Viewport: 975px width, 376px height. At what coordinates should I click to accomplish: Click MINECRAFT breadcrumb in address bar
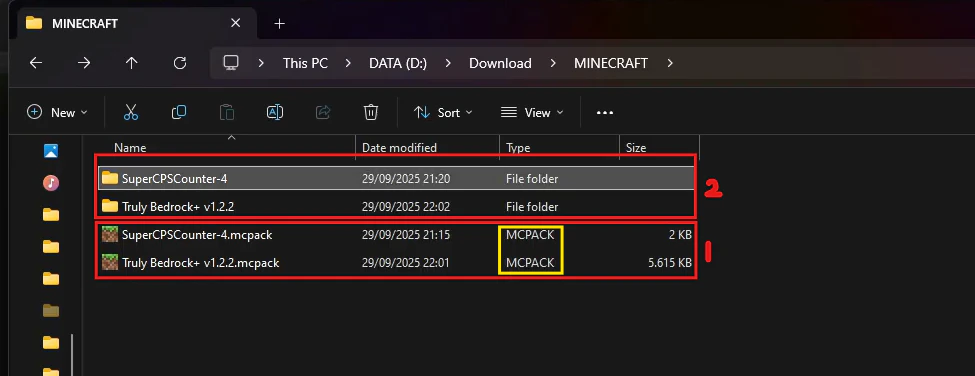(611, 63)
